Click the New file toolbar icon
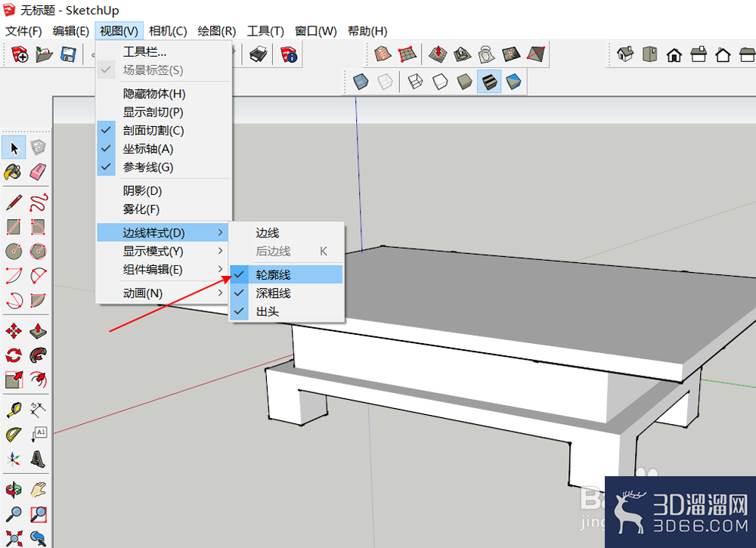The width and height of the screenshot is (756, 548). pyautogui.click(x=20, y=54)
